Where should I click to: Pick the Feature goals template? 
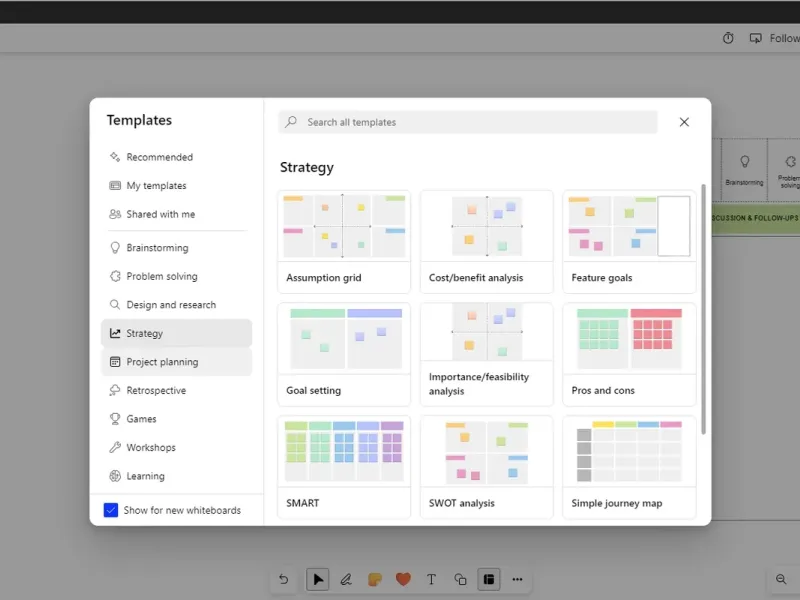[629, 242]
